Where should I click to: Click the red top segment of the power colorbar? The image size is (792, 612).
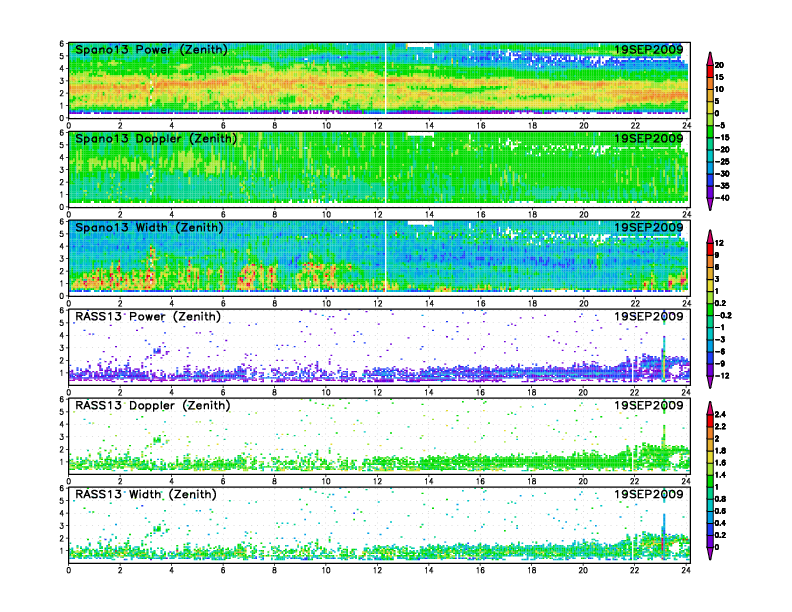(710, 71)
